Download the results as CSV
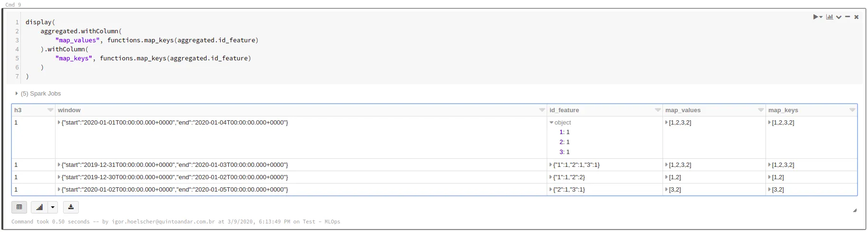The image size is (868, 232). 71,207
